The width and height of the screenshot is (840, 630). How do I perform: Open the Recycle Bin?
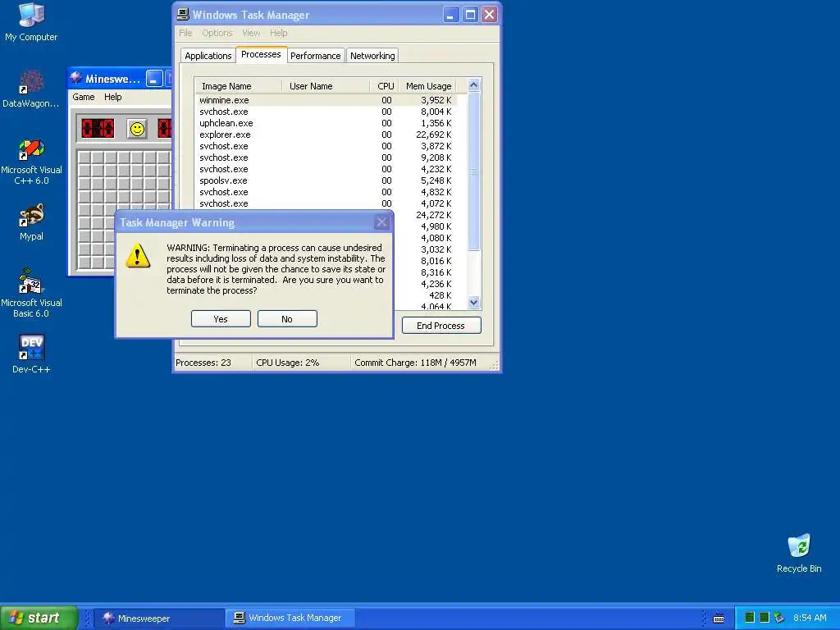pos(799,554)
